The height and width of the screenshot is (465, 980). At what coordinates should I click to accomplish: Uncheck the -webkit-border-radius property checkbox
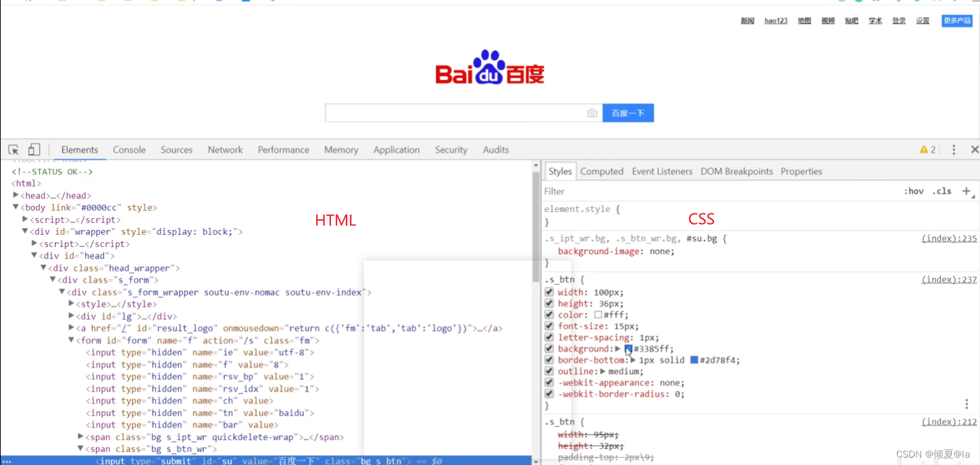pos(550,394)
